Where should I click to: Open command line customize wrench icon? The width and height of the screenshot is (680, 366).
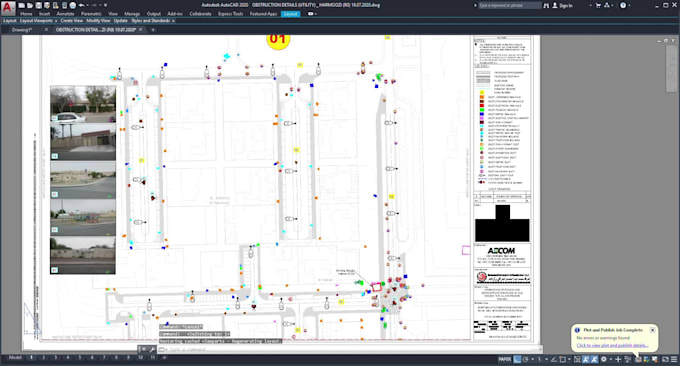pos(152,349)
